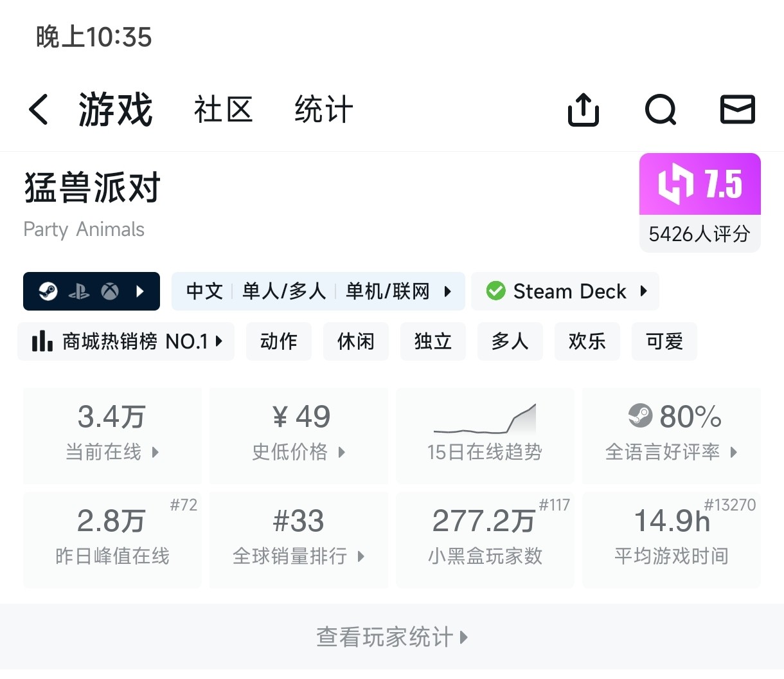Viewport: 784px width, 679px height.
Task: Tap the 中文 language label
Action: [x=204, y=291]
